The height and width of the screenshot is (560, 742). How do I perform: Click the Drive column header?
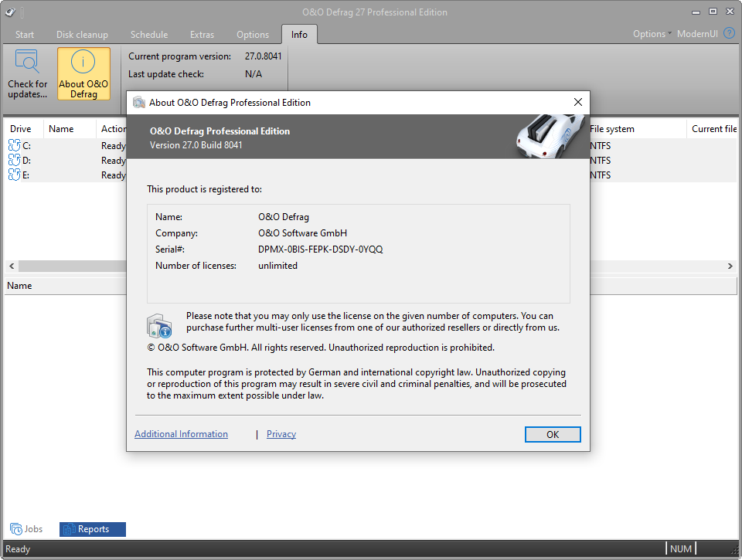coord(24,129)
